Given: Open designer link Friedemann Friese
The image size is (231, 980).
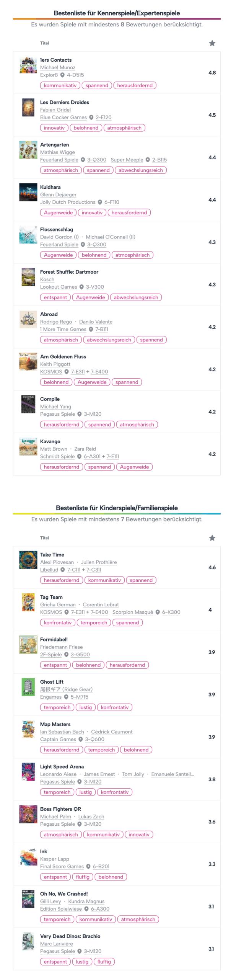Looking at the screenshot, I should pyautogui.click(x=61, y=647).
